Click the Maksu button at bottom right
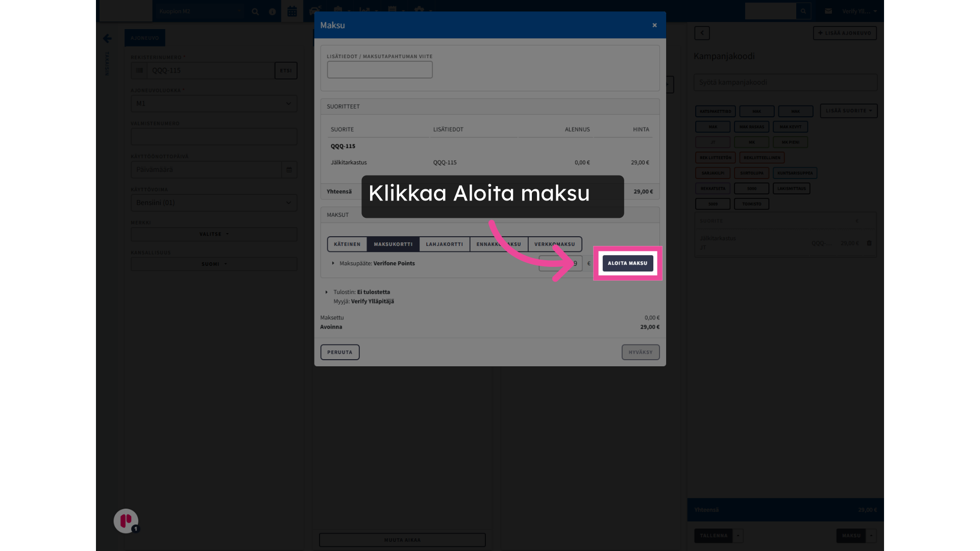The height and width of the screenshot is (551, 980). coord(851,536)
